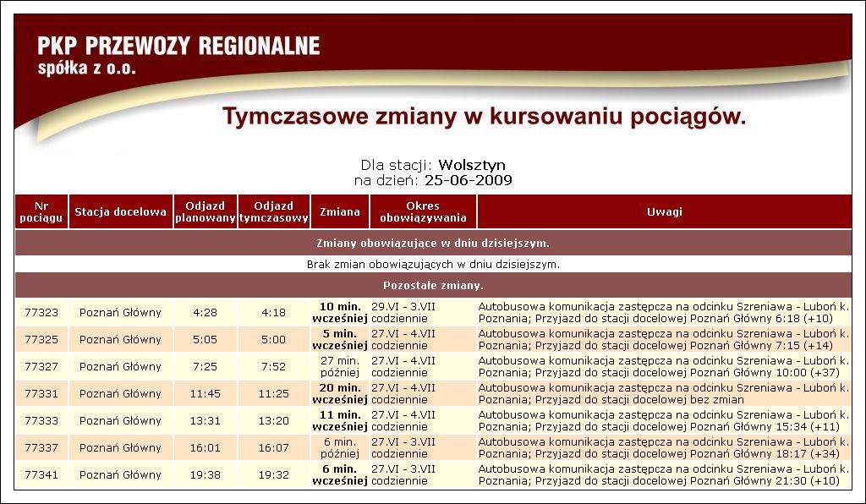Click the '11 min. wcześniej' change cell

point(340,420)
